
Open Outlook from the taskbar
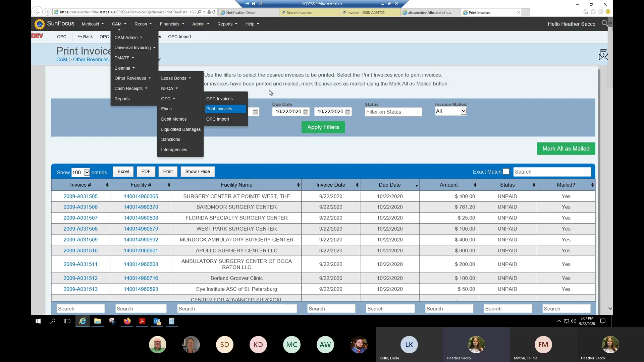pyautogui.click(x=157, y=321)
